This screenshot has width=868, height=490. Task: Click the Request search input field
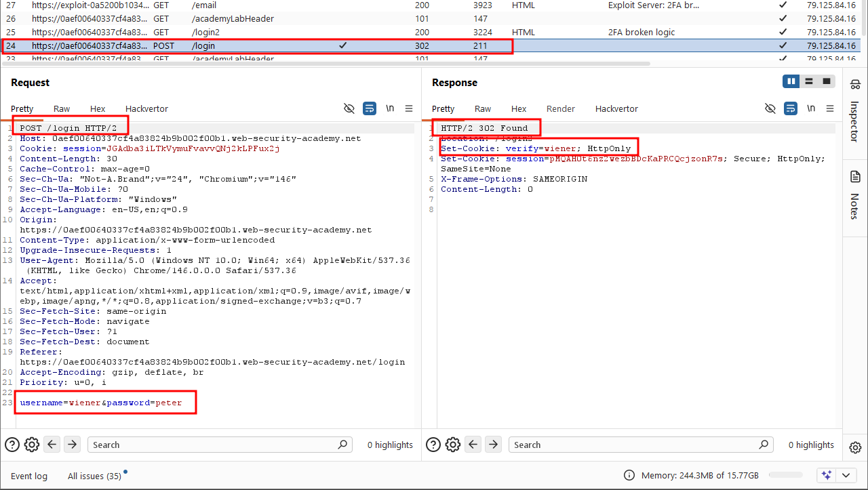point(220,445)
